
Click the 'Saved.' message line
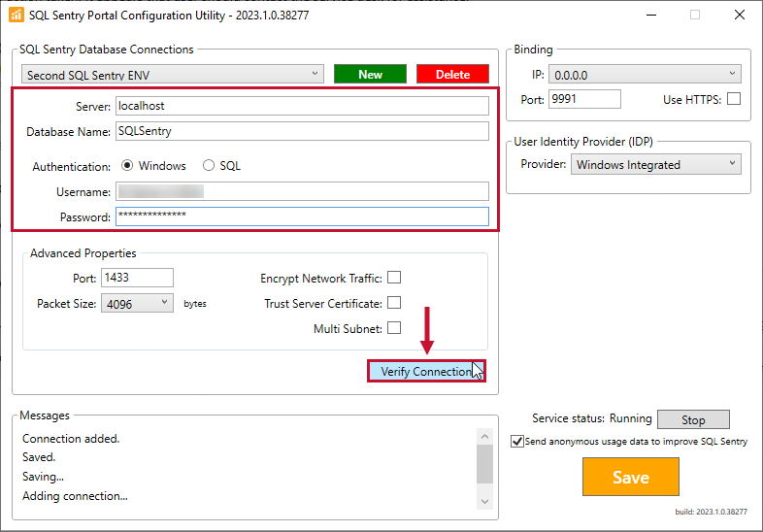pos(39,457)
